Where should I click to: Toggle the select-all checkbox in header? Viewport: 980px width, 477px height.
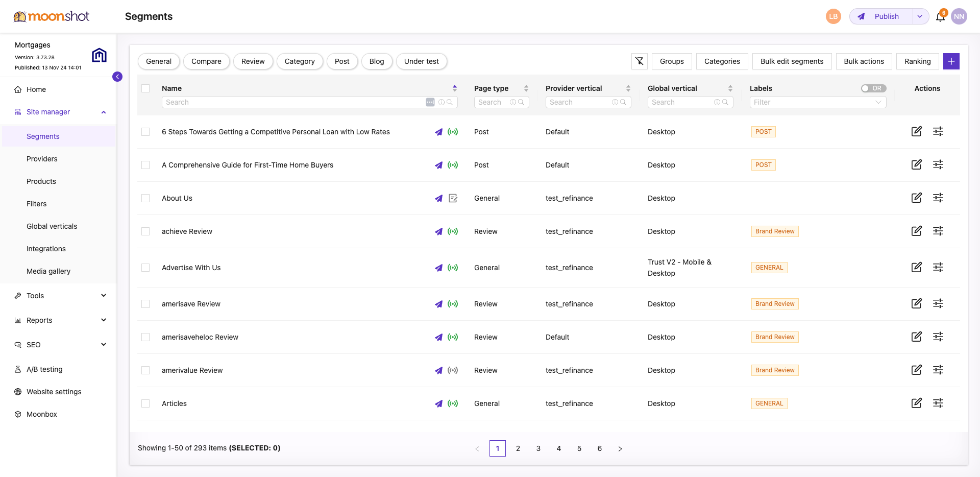[x=145, y=88]
